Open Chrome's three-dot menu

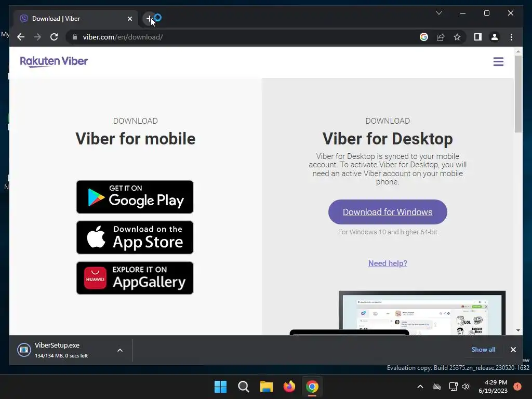(511, 37)
